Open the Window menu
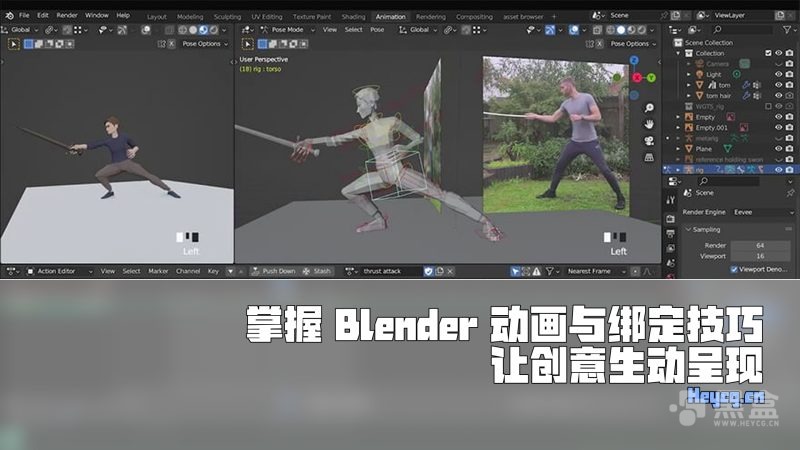The width and height of the screenshot is (800, 450). (96, 15)
